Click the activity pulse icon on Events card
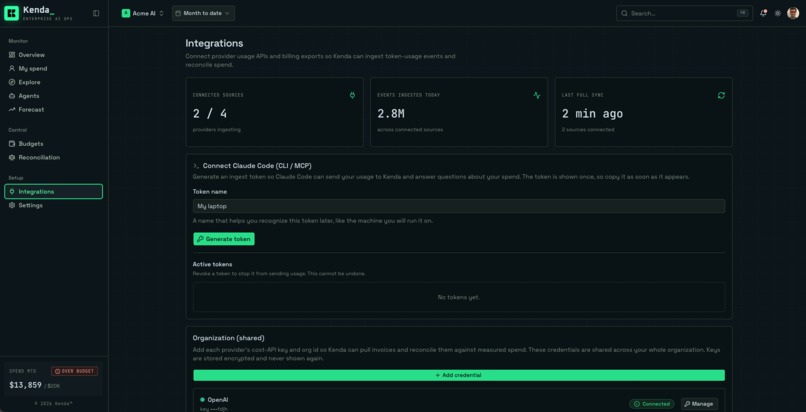This screenshot has width=806, height=412. tap(537, 95)
